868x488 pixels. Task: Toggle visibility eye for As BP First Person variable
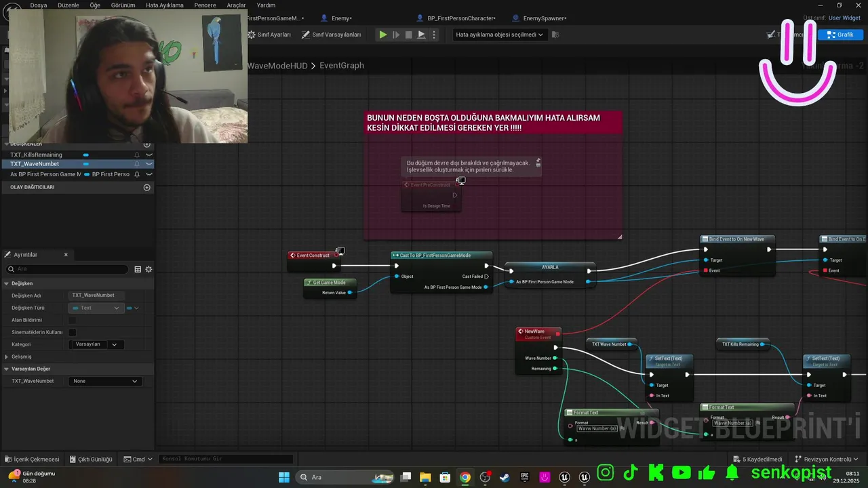(x=149, y=174)
